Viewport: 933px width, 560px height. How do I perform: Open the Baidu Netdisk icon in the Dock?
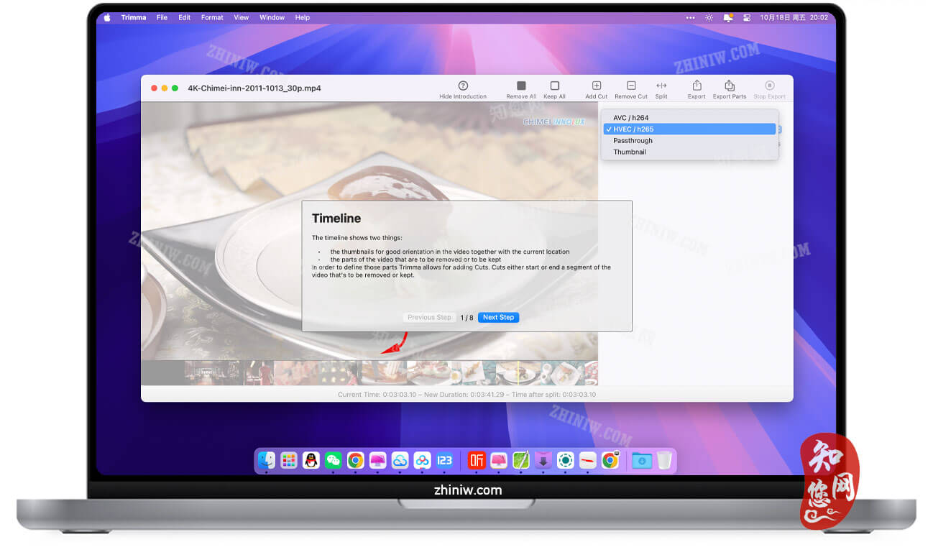coord(423,460)
